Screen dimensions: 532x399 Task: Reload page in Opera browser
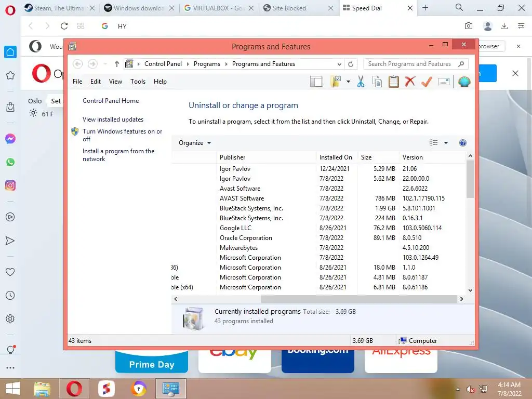tap(64, 26)
